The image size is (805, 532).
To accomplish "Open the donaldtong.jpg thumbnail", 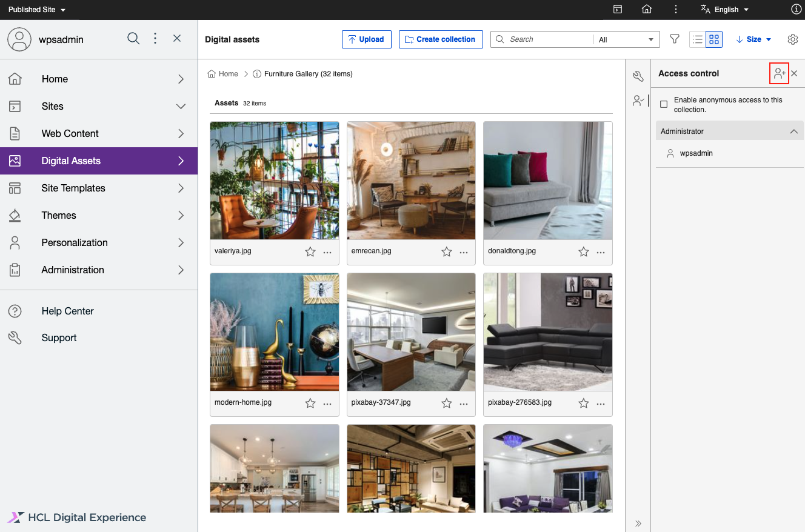I will pos(547,181).
